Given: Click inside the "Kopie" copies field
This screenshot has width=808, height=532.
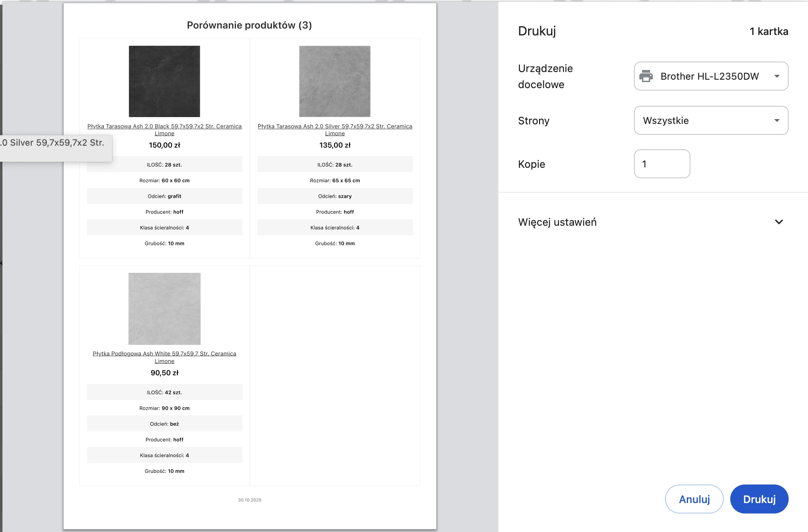Looking at the screenshot, I should [662, 164].
